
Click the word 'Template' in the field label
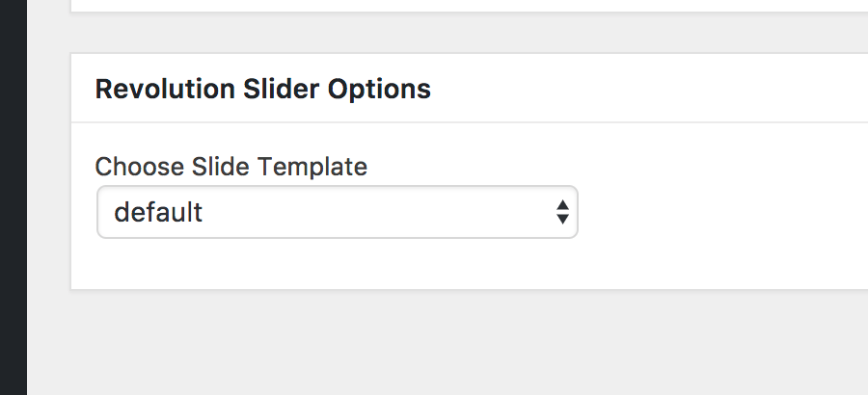coord(312,167)
